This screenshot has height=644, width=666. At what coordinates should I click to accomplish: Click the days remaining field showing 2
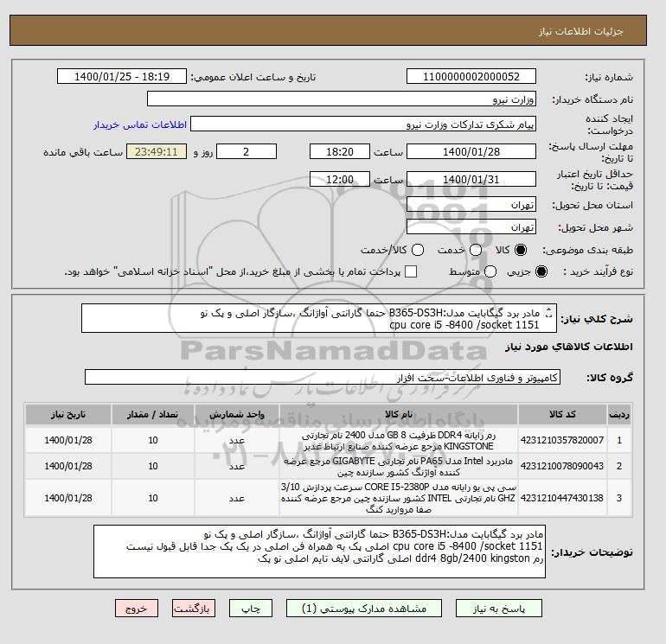click(x=247, y=151)
